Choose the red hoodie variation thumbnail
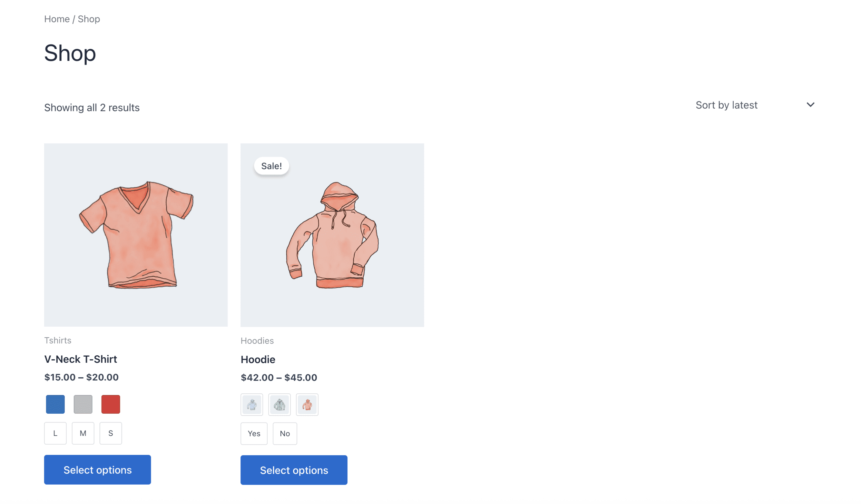The height and width of the screenshot is (504, 861). (x=307, y=405)
